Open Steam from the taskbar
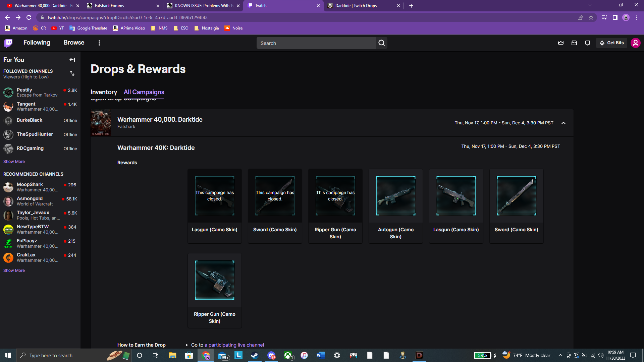The height and width of the screenshot is (362, 644). pyautogui.click(x=255, y=355)
